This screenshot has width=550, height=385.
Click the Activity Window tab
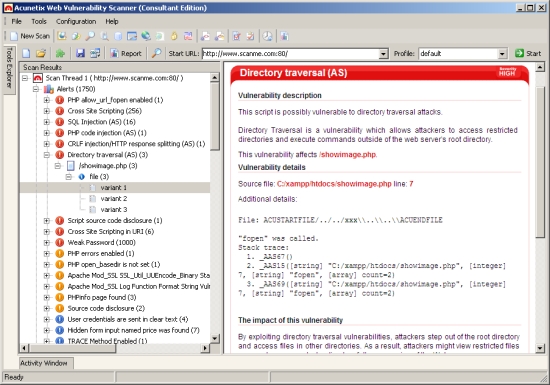pos(44,363)
